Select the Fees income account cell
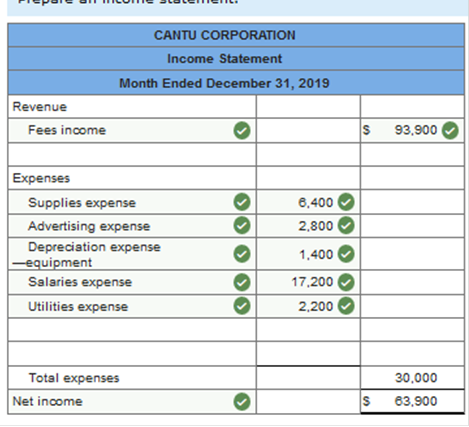The height and width of the screenshot is (427, 469). (132, 130)
